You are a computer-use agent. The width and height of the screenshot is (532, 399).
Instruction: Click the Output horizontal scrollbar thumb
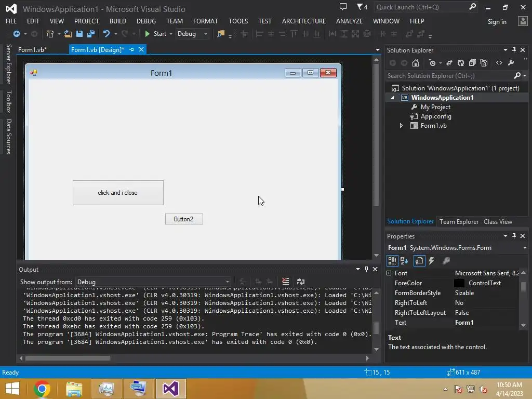68,358
